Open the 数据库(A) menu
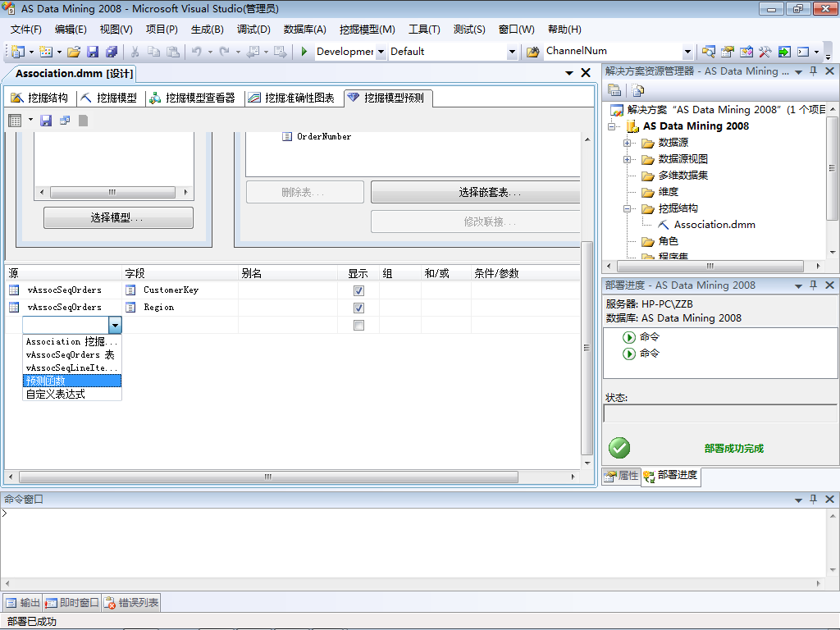Screen dimensions: 840x630 pos(305,30)
